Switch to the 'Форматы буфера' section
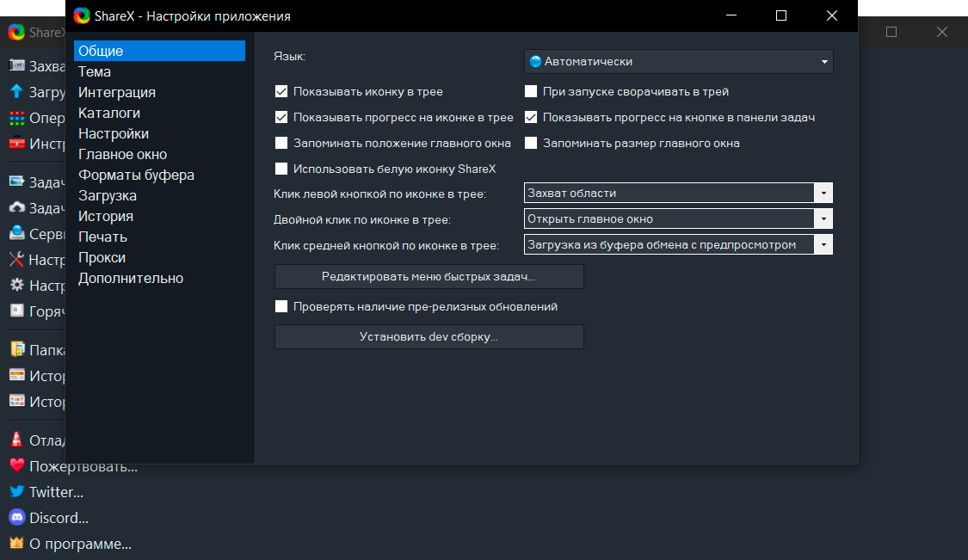 (x=159, y=175)
